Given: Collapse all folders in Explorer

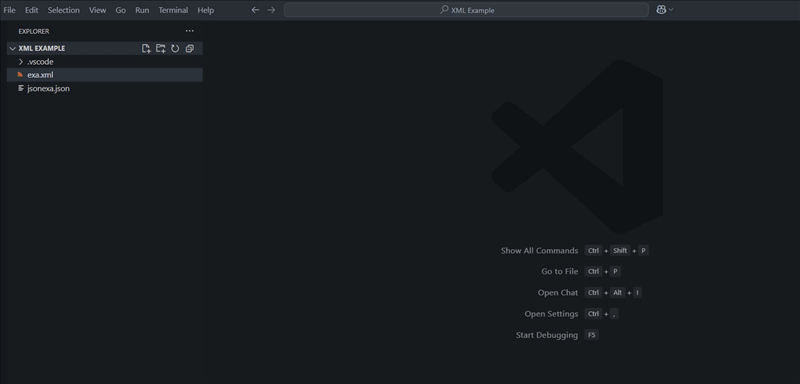Looking at the screenshot, I should [x=190, y=48].
